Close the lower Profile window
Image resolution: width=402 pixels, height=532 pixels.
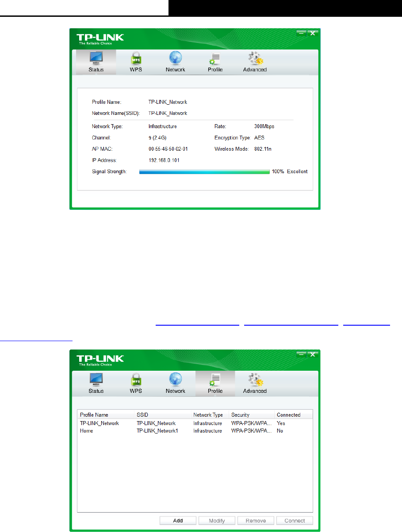click(x=312, y=355)
